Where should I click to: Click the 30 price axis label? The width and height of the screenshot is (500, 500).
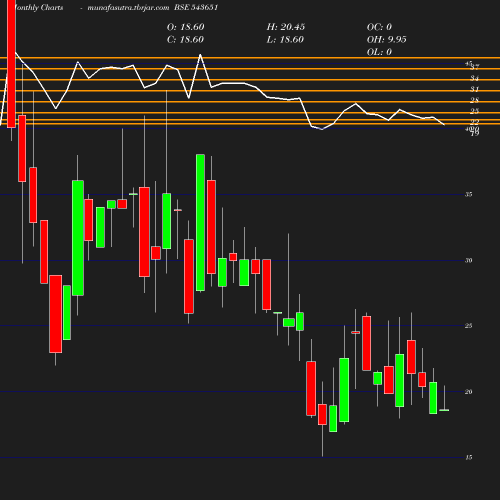coord(469,260)
